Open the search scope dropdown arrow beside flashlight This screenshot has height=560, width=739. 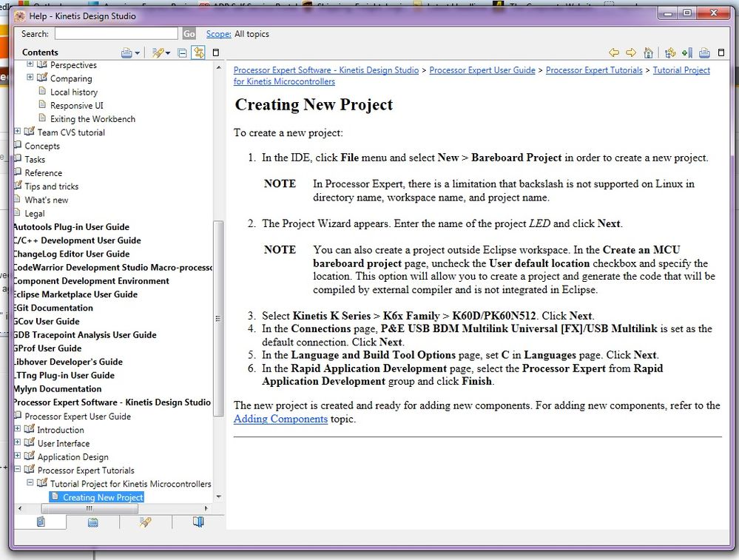(x=168, y=53)
